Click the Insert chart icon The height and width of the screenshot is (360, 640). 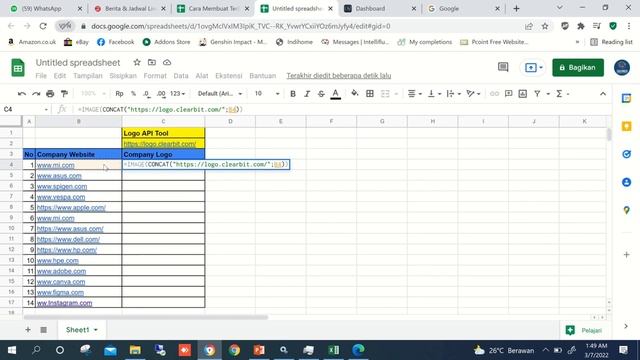pyautogui.click(x=522, y=94)
